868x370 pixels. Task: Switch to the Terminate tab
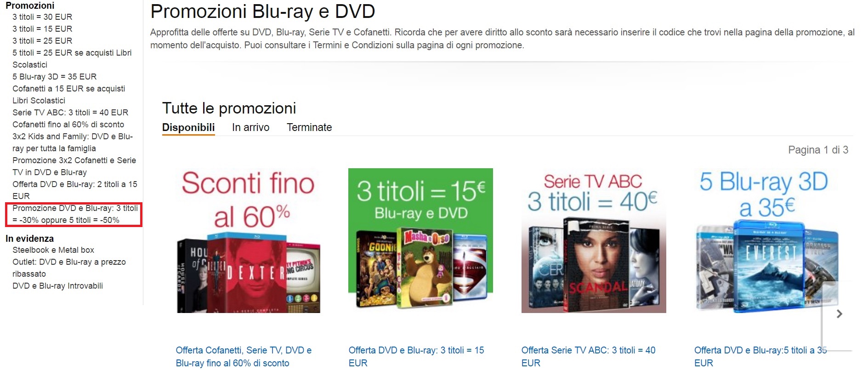(x=309, y=127)
